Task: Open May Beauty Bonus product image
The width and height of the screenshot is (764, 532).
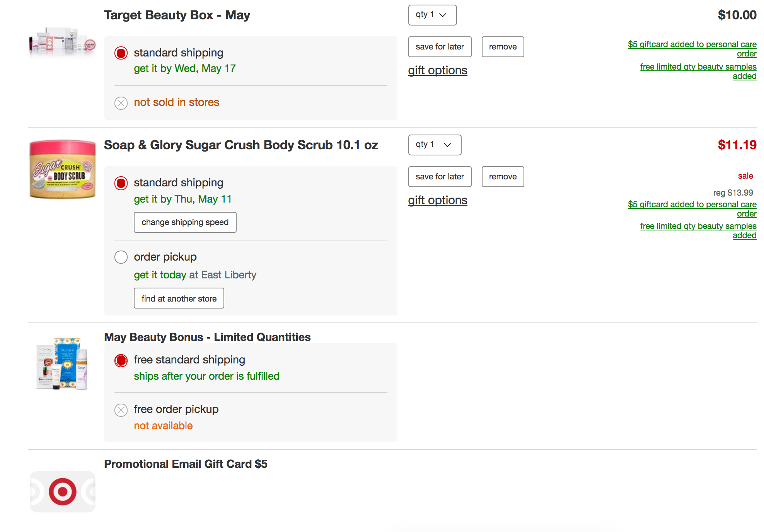Action: point(62,364)
